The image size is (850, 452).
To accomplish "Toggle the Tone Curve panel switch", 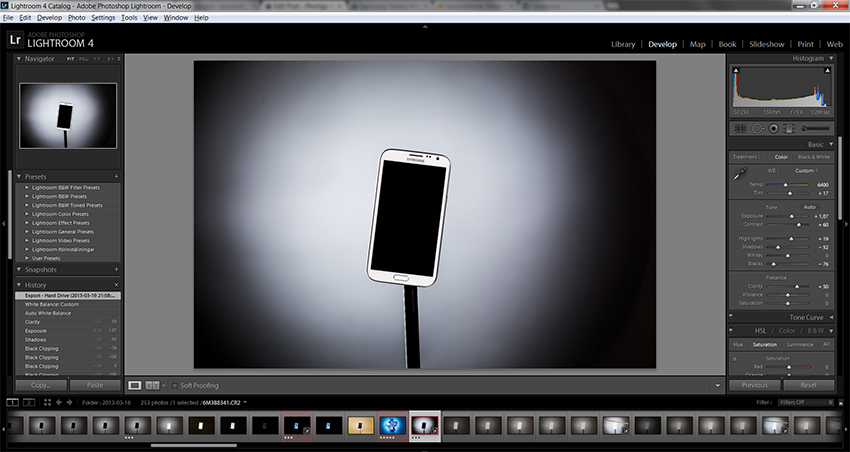I will pos(731,317).
